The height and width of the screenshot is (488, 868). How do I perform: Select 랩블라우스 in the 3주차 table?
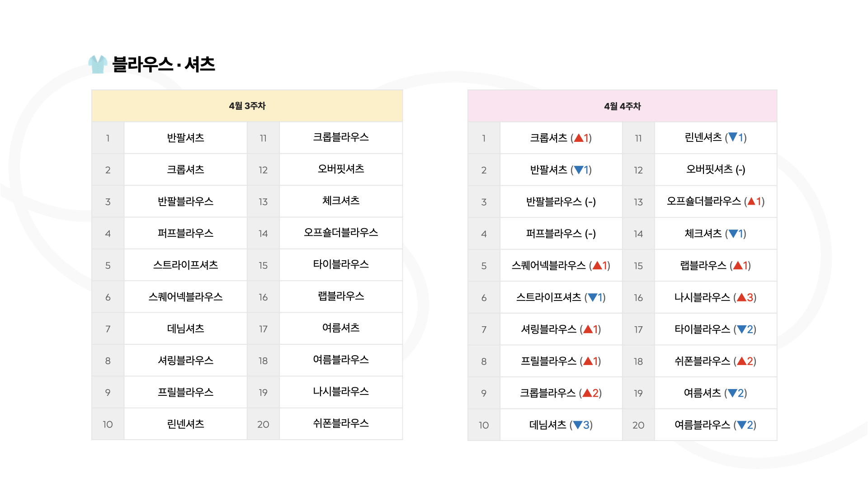tap(341, 296)
